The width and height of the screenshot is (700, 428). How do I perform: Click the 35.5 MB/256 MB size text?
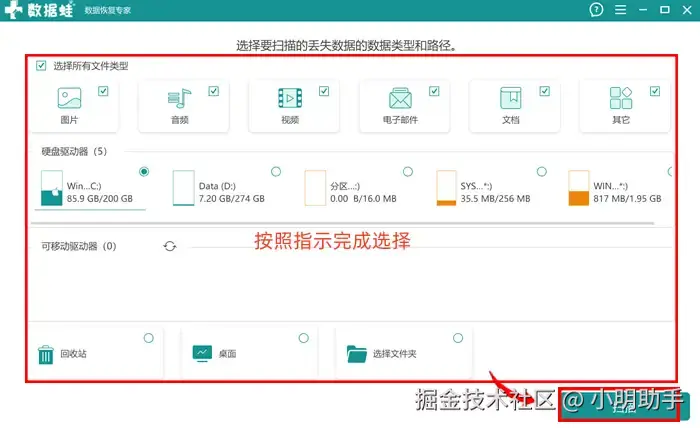coord(496,199)
